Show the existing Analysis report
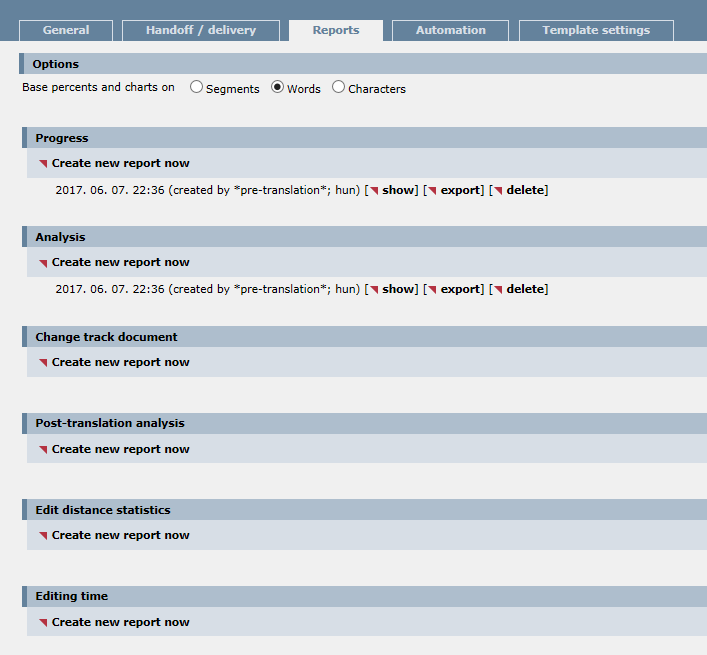The width and height of the screenshot is (707, 655). [x=397, y=289]
